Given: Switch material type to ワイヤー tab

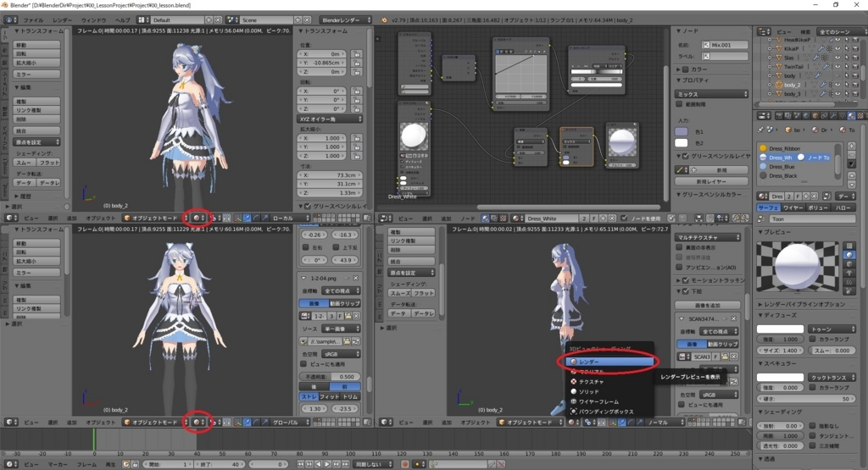Looking at the screenshot, I should click(x=793, y=208).
